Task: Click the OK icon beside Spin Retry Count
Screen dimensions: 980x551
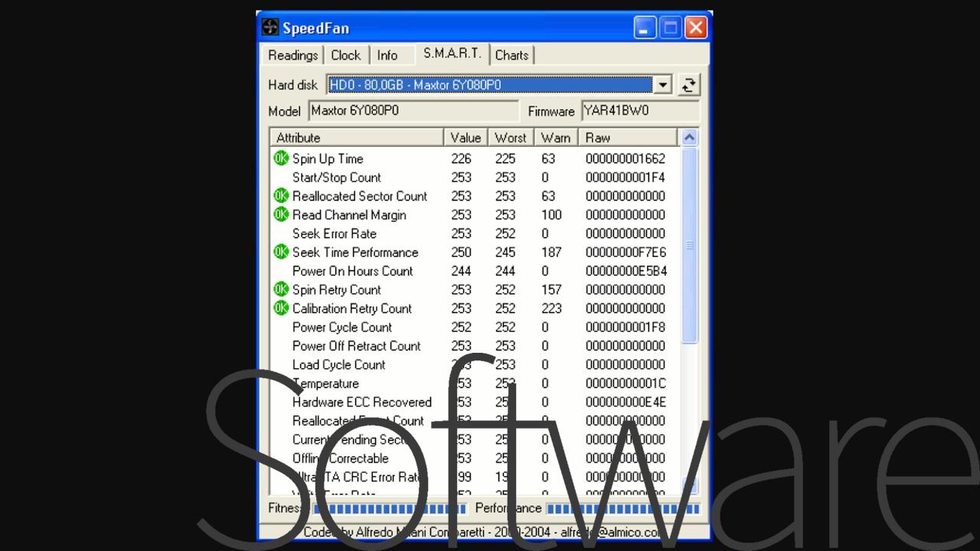Action: click(281, 289)
